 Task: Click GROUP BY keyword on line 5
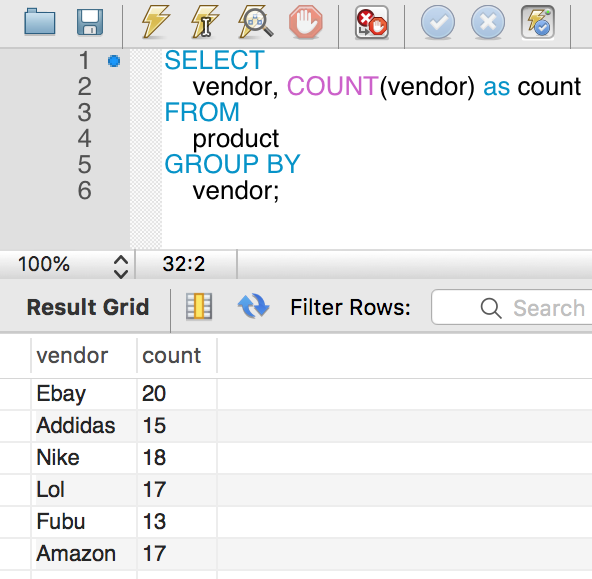click(x=232, y=165)
